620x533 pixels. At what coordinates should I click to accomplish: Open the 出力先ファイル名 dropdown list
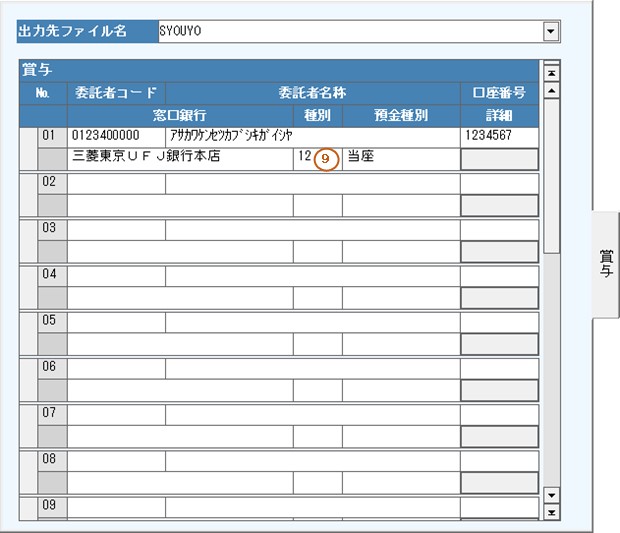pos(549,32)
